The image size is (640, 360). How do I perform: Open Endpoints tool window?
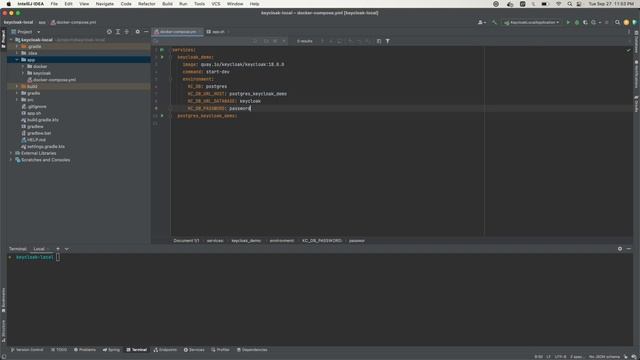point(165,350)
